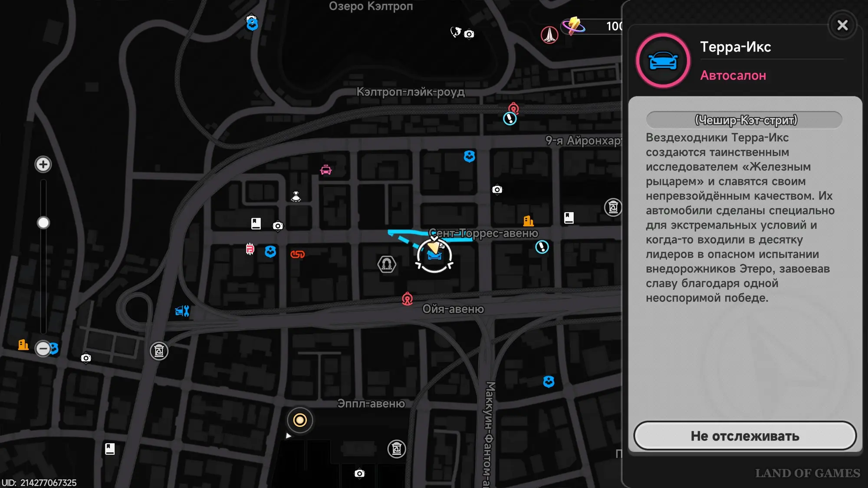The height and width of the screenshot is (488, 868).
Task: Select the white bell-shaped icon near taxi
Action: click(x=296, y=197)
